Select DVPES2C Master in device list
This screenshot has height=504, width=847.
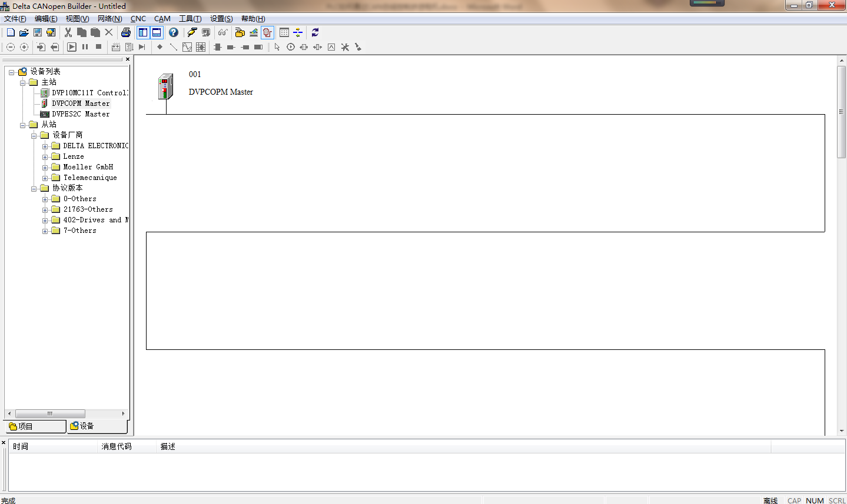click(x=80, y=114)
